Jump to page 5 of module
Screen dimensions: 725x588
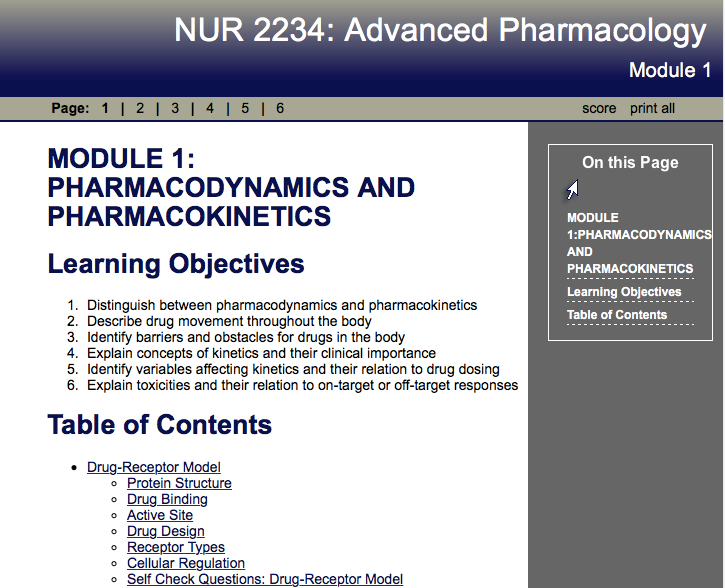[x=245, y=108]
